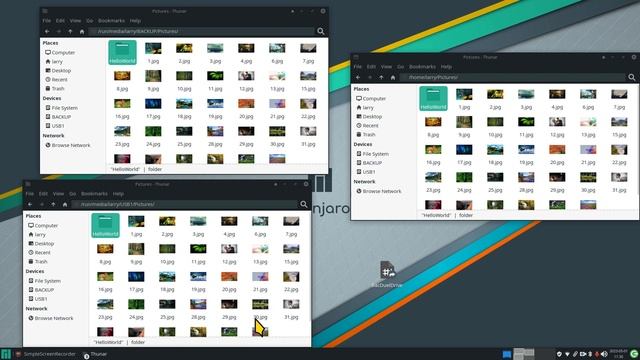This screenshot has width=640, height=360.
Task: Click the path field showing /run/media/larry/USB1/Pictures/
Action: [x=185, y=204]
